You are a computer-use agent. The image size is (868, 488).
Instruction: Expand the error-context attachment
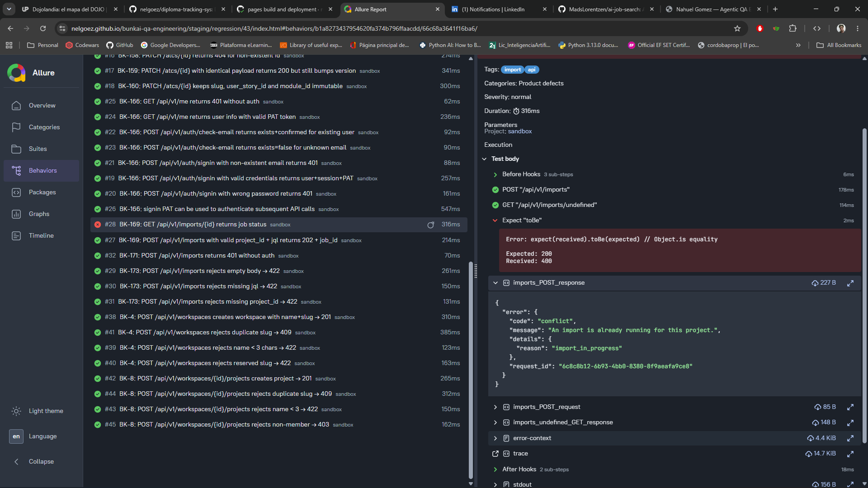pos(495,438)
